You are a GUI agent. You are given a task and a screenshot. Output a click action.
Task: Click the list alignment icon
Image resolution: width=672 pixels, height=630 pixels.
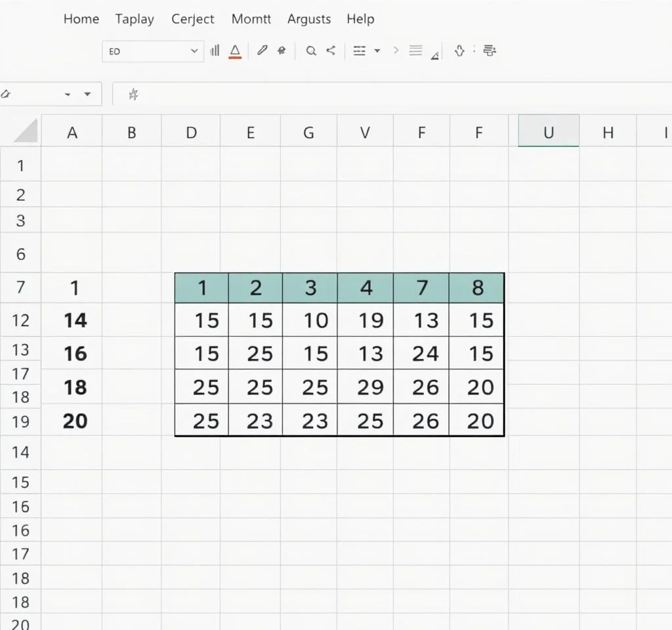359,51
